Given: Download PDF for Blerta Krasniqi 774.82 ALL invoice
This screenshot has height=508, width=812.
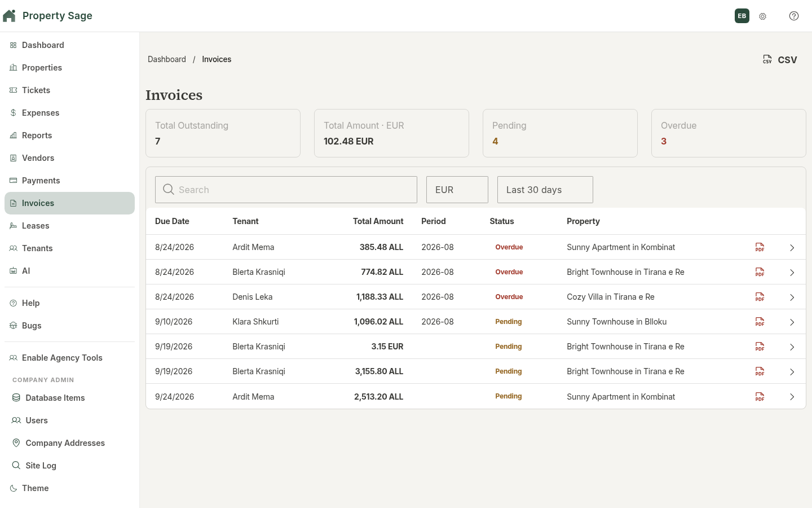Looking at the screenshot, I should click(x=760, y=272).
